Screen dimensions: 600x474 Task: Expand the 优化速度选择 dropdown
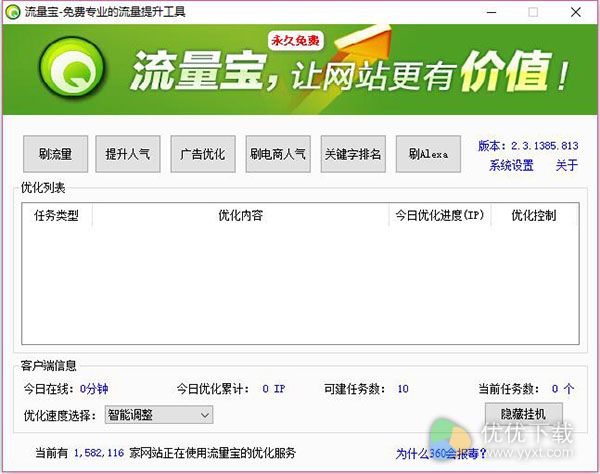[x=159, y=415]
